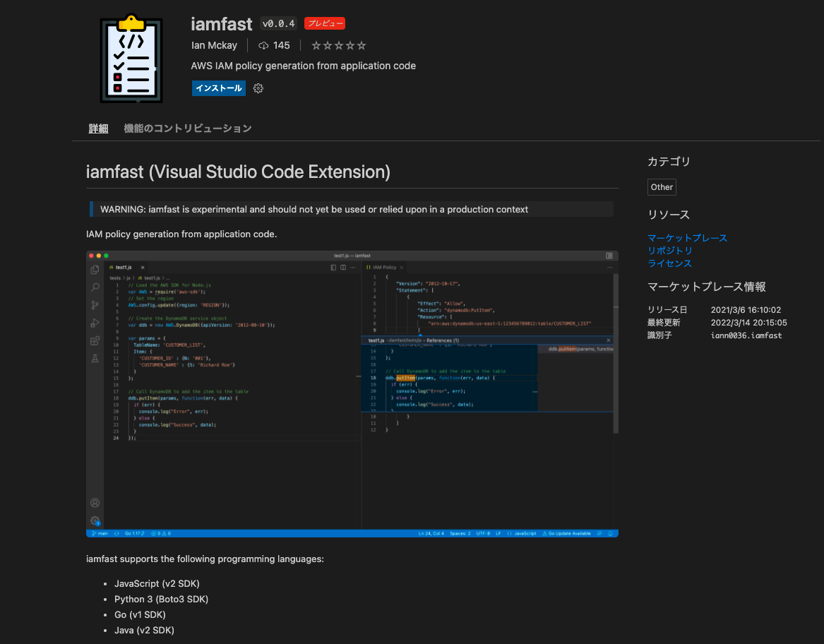The width and height of the screenshot is (824, 644).
Task: Click the download count cloud icon
Action: (263, 46)
